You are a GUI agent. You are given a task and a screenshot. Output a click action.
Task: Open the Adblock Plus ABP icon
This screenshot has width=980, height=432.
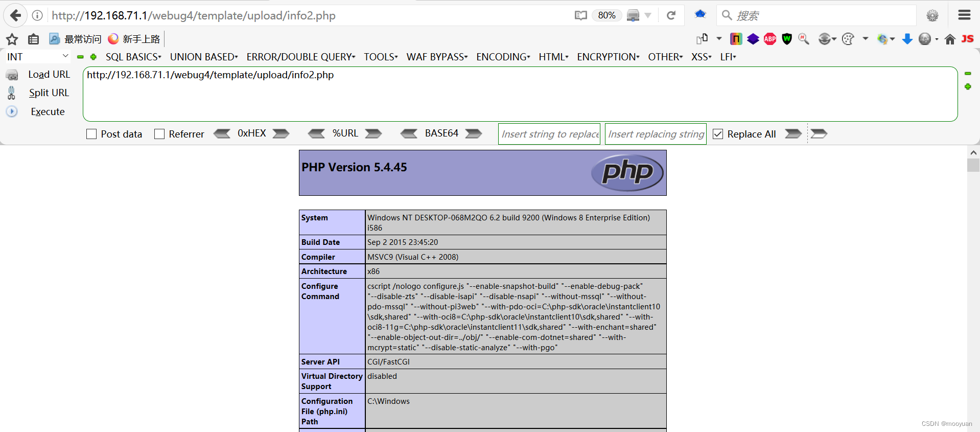tap(770, 39)
